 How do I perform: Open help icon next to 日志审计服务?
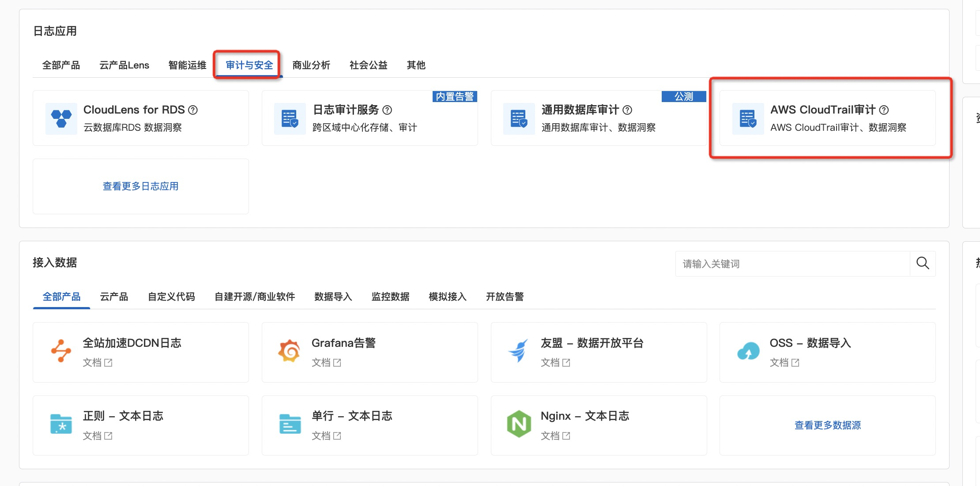click(387, 110)
